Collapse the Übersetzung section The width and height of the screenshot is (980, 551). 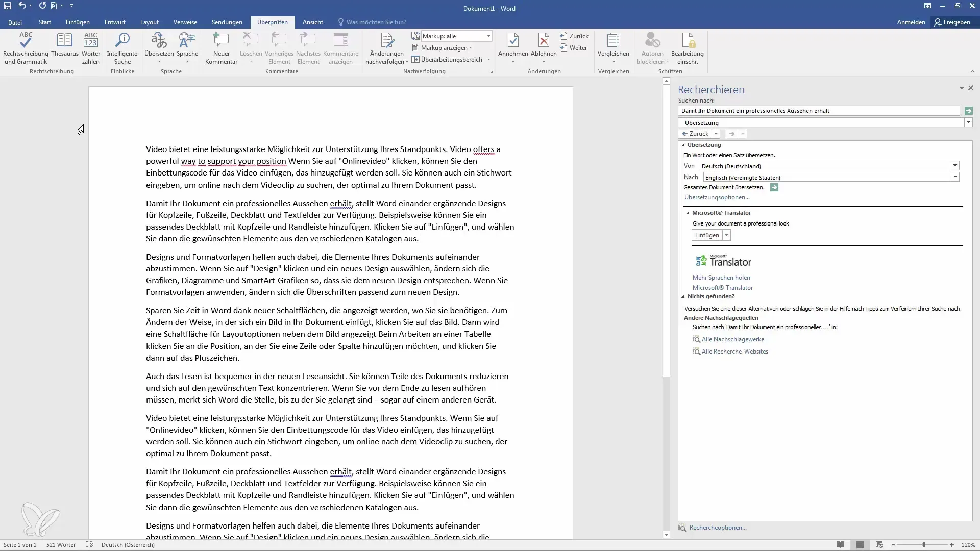coord(683,145)
